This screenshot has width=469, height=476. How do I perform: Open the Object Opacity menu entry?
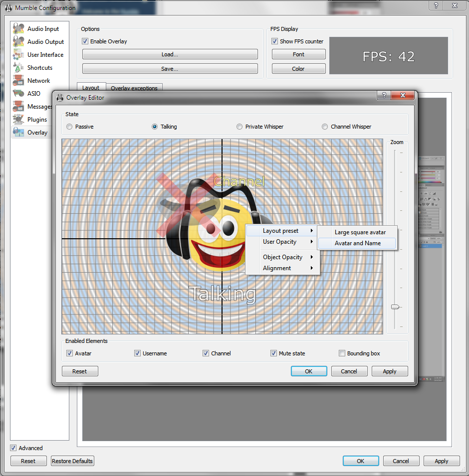pyautogui.click(x=281, y=257)
